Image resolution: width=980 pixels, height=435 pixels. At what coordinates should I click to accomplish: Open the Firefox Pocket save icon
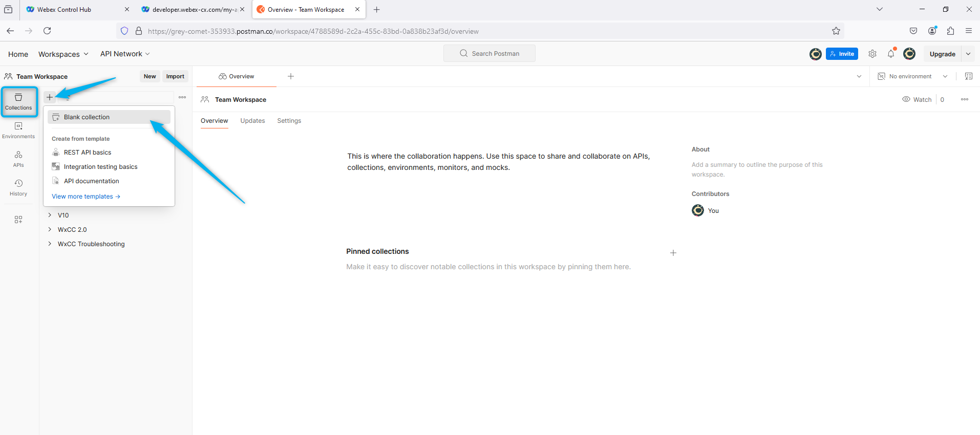click(x=913, y=31)
